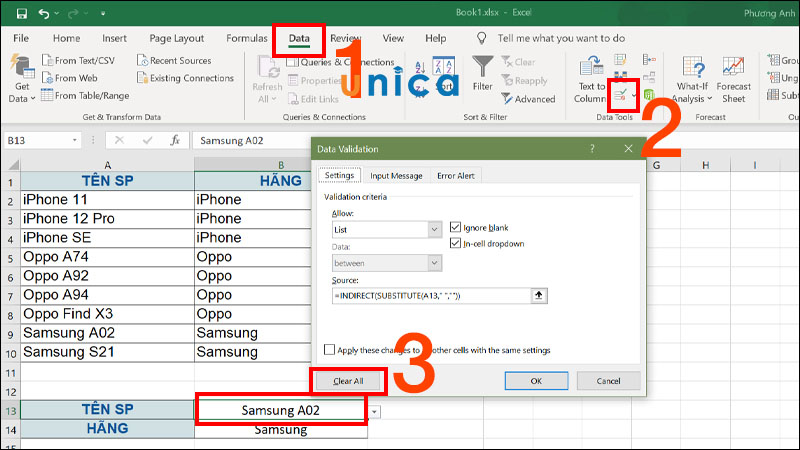Check Apply these changes to all other cells

[x=330, y=349]
